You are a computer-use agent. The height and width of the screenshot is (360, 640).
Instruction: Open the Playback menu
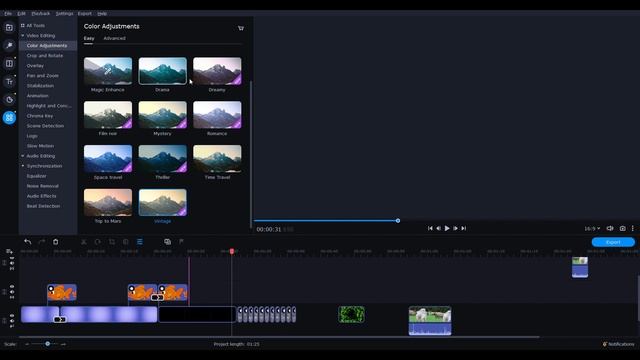coord(41,13)
